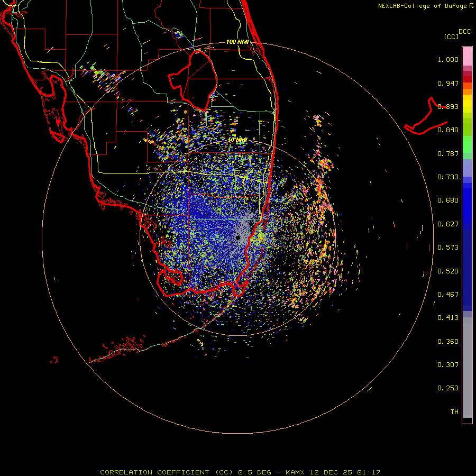
Task: Click the DCC label above the color scale
Action: tap(465, 32)
